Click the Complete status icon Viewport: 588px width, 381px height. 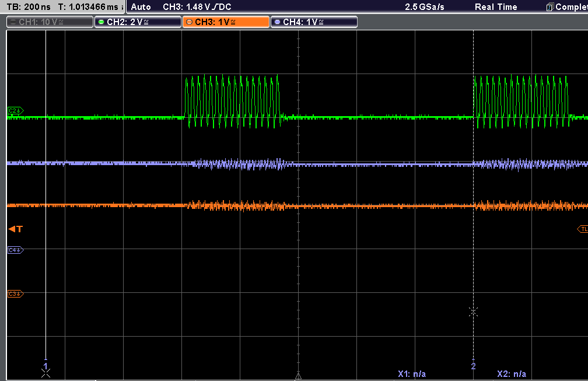point(549,7)
